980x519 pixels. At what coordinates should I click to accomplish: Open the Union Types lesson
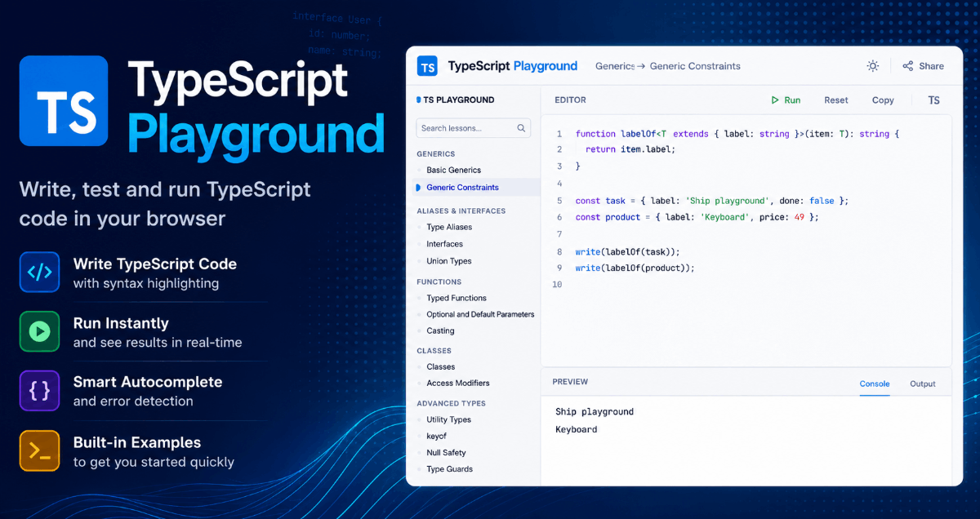(x=448, y=261)
